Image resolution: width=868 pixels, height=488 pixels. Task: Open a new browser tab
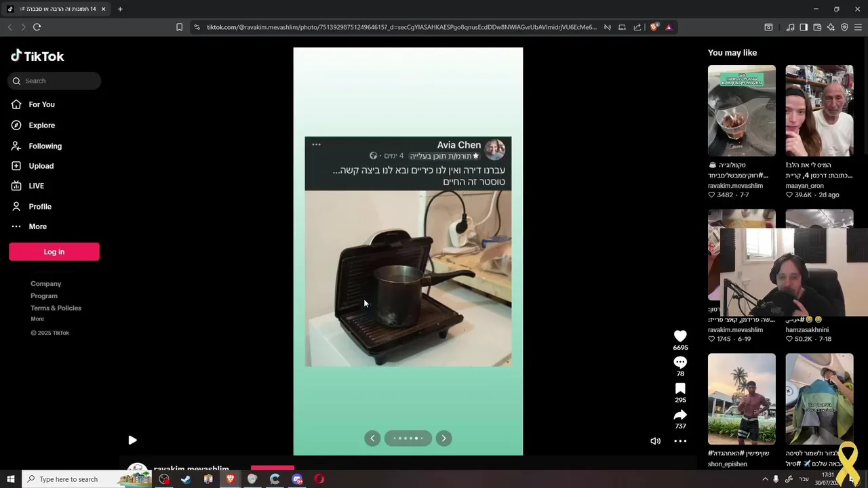pyautogui.click(x=120, y=9)
